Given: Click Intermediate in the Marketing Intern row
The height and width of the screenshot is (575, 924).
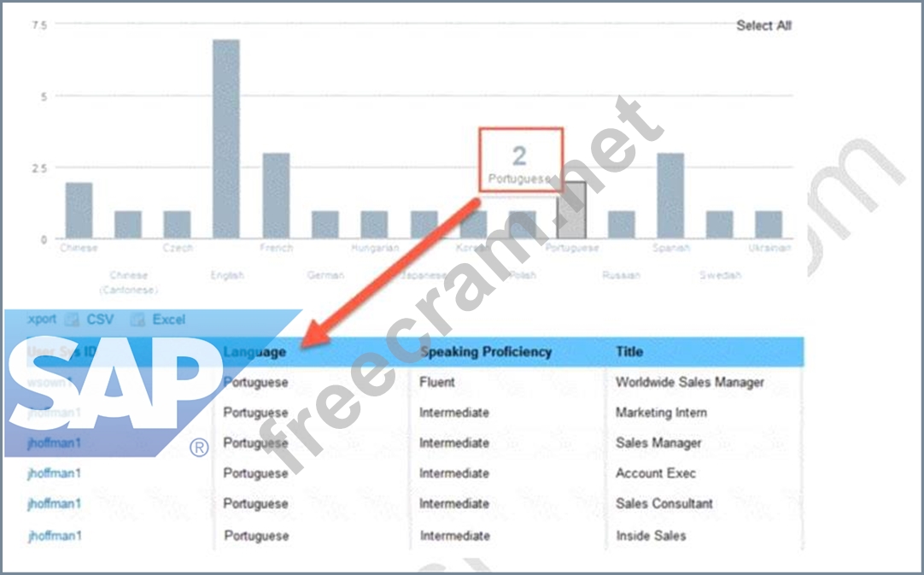Looking at the screenshot, I should [x=454, y=413].
